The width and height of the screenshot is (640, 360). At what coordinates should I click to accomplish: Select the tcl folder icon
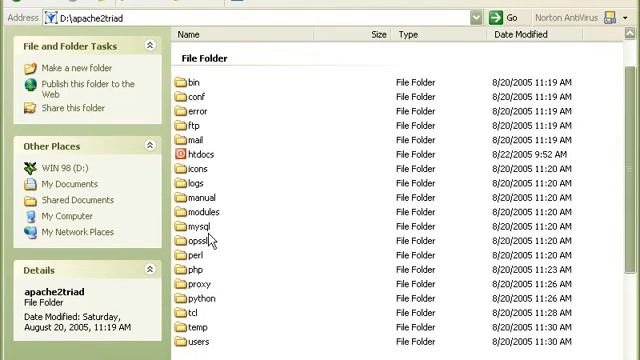pos(180,313)
